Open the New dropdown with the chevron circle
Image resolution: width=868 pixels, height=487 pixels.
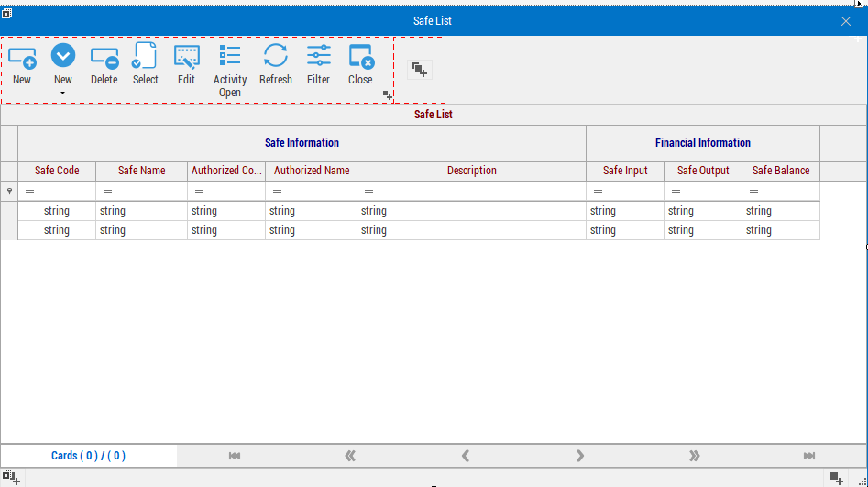[x=63, y=55]
